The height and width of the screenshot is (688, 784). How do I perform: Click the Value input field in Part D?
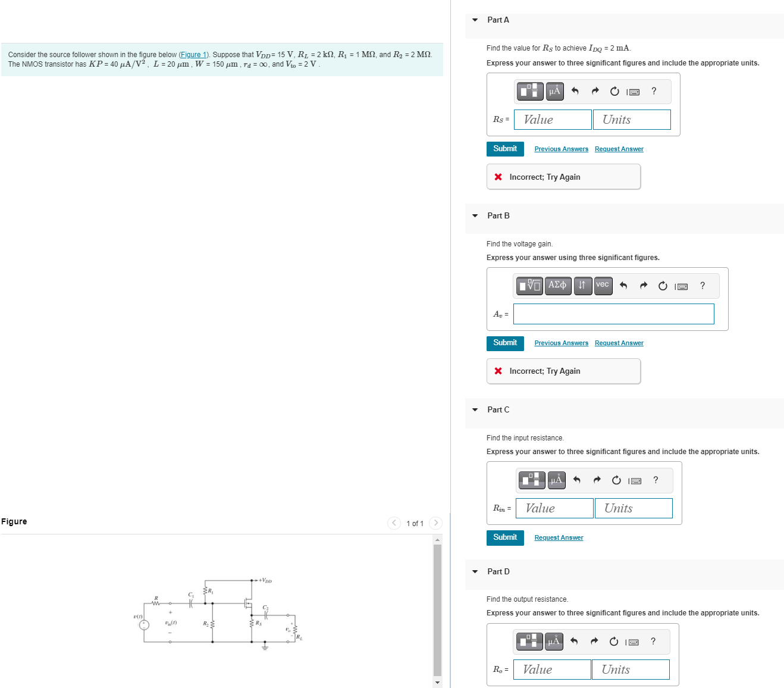click(551, 669)
